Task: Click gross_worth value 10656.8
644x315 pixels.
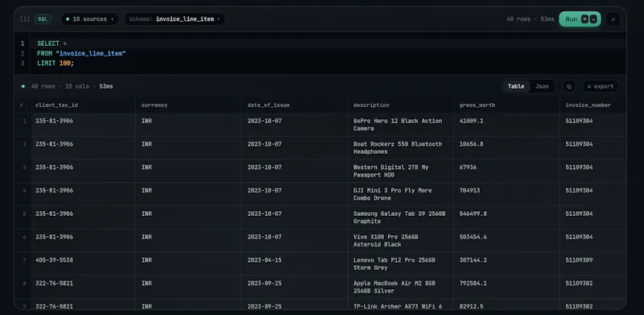Action: [471, 144]
